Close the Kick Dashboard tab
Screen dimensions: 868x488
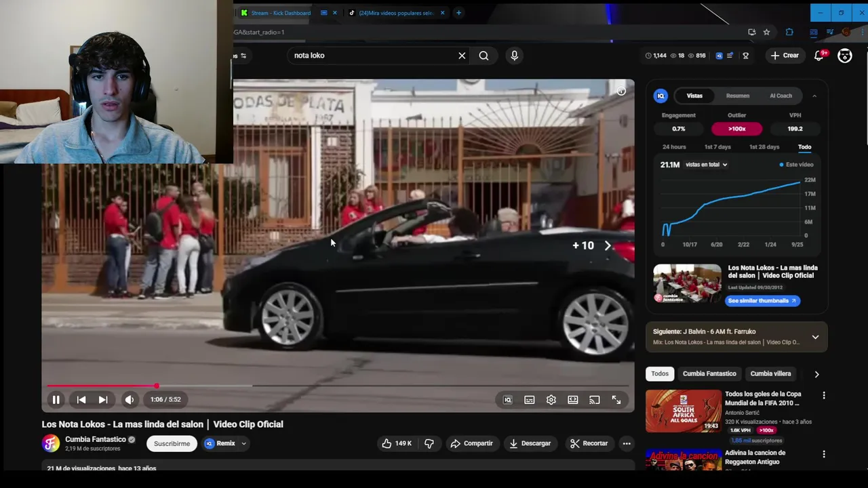click(x=334, y=13)
